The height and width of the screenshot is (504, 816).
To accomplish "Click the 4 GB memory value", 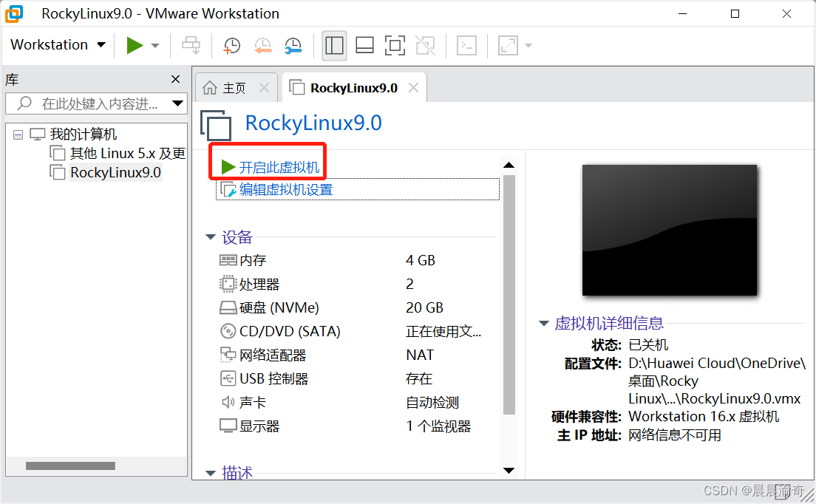I will 421,260.
